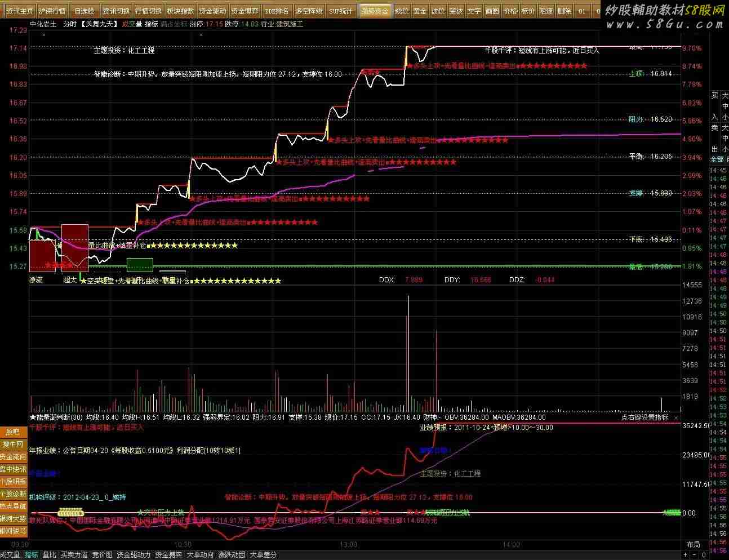
Task: Open 资金流向 from the left sidebar
Action: coord(13,457)
